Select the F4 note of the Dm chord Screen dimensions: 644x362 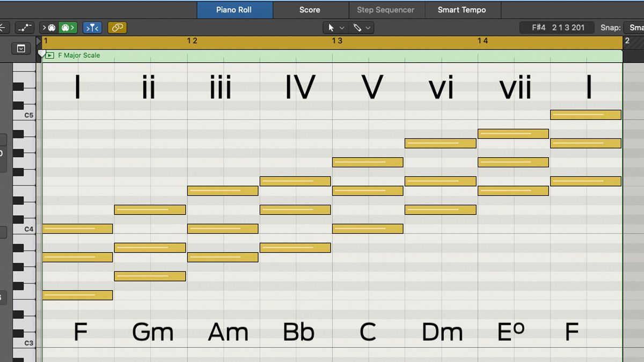(441, 181)
